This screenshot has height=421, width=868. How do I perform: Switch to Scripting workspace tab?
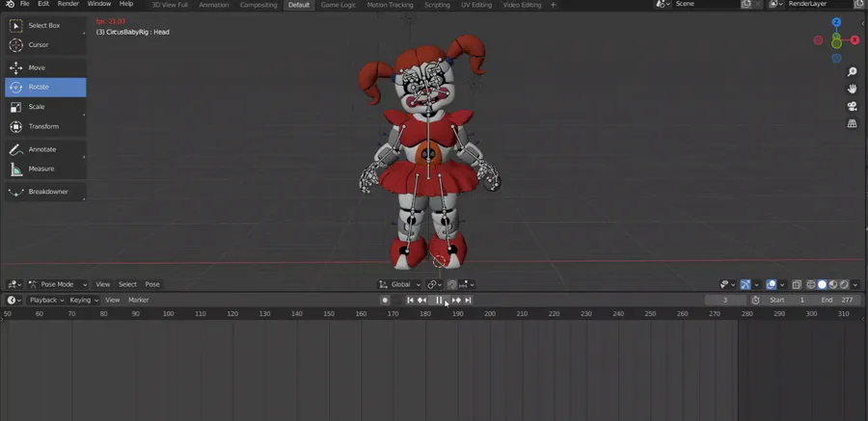tap(437, 5)
